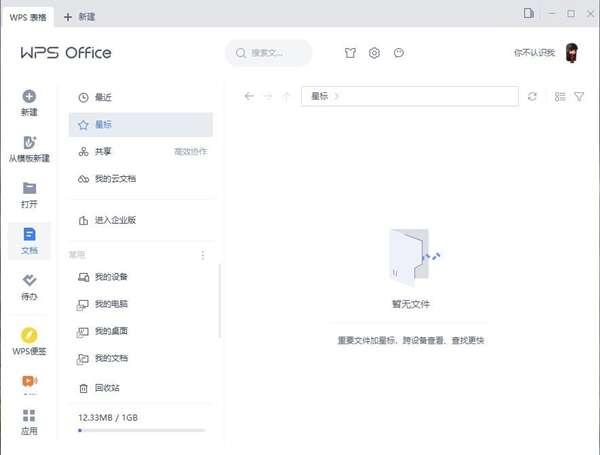Toggle the list view mode icon
This screenshot has height=455, width=600.
tap(560, 96)
